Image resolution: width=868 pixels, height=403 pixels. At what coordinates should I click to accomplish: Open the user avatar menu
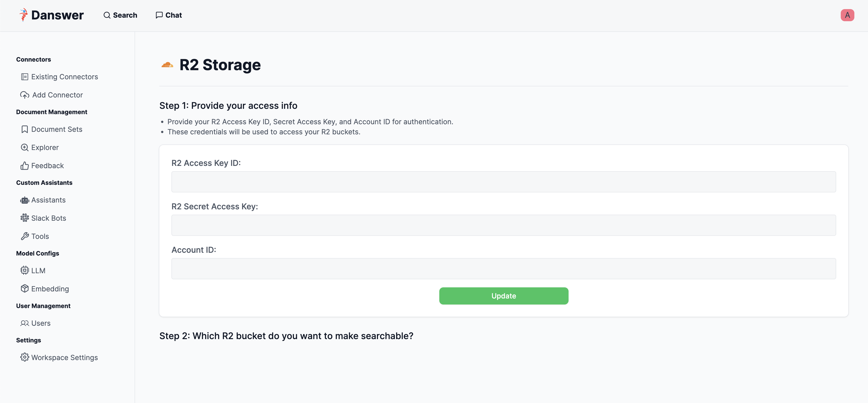[x=847, y=15]
